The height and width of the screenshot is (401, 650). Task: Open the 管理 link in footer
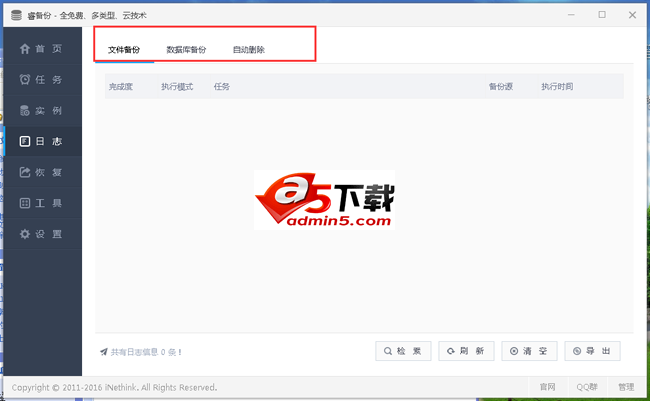point(626,387)
